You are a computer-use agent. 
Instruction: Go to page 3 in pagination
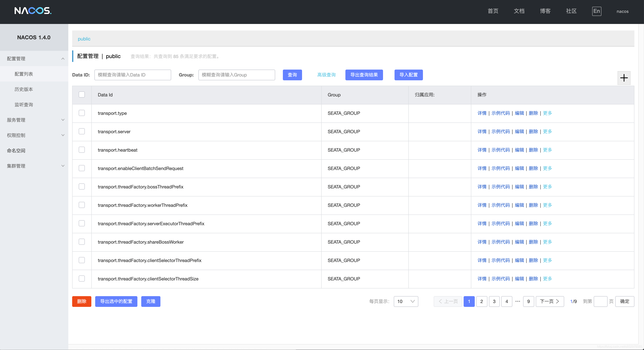[494, 302]
